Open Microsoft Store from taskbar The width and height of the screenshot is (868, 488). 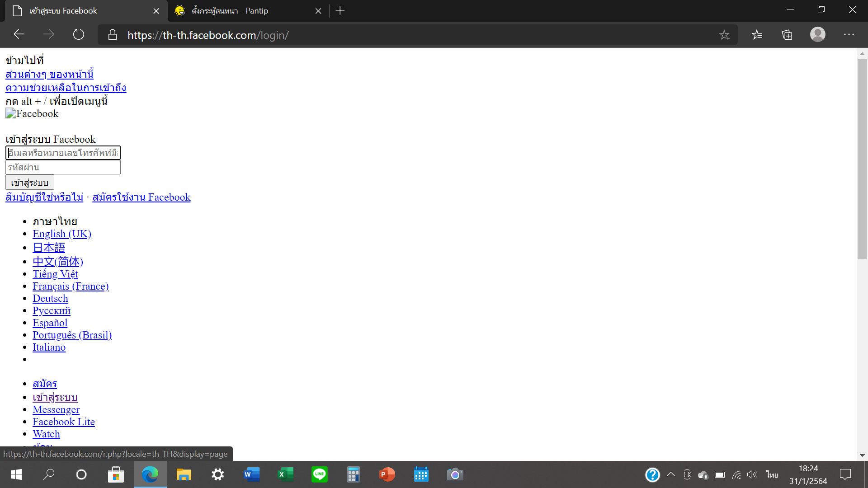[x=116, y=474]
